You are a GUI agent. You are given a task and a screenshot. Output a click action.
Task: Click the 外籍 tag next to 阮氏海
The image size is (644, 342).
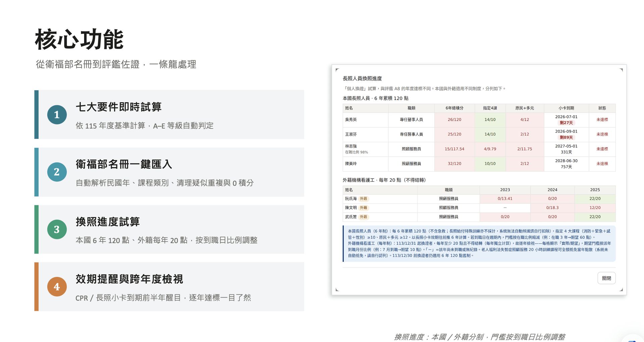pos(364,199)
